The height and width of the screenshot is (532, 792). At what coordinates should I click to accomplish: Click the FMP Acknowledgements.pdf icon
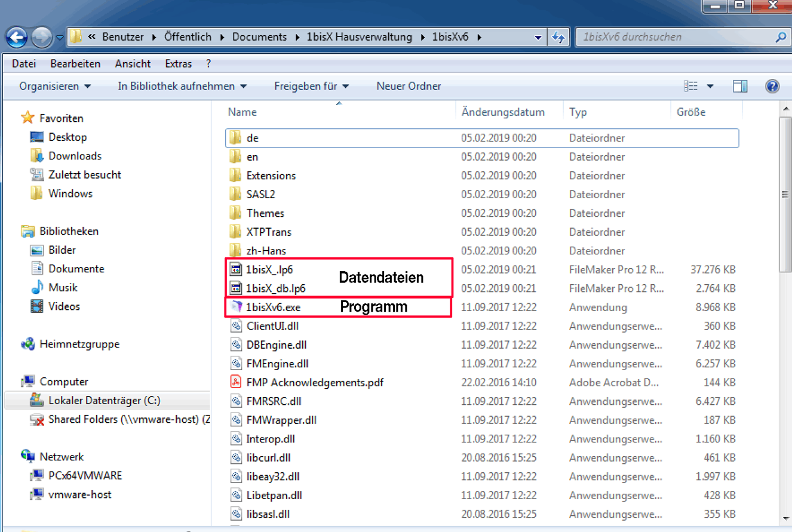pos(236,382)
